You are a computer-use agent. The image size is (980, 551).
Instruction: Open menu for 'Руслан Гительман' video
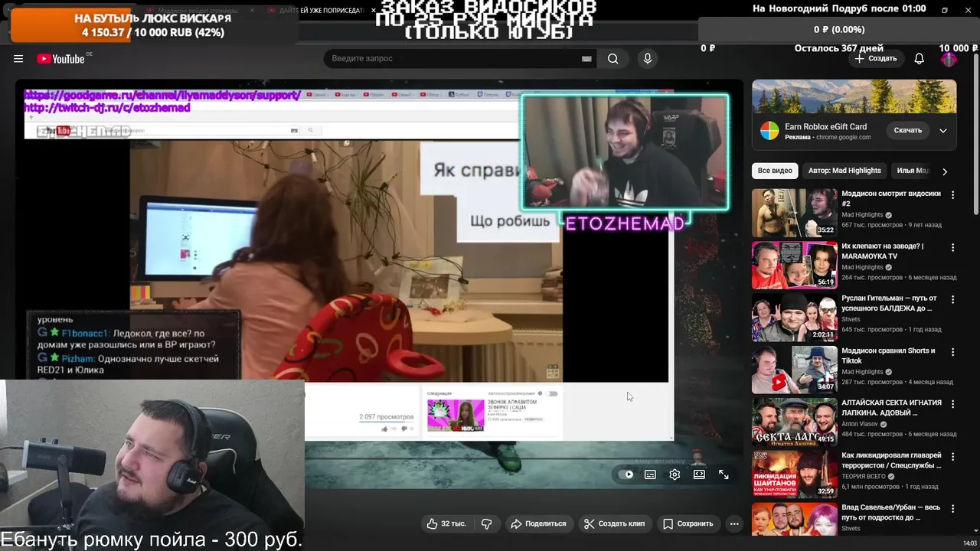(x=953, y=299)
